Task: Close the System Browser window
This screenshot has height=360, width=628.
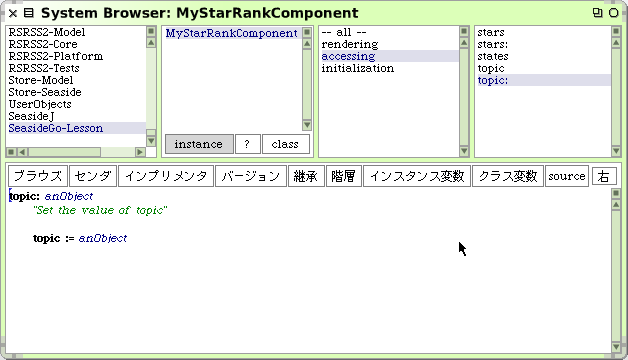Action: tap(13, 13)
